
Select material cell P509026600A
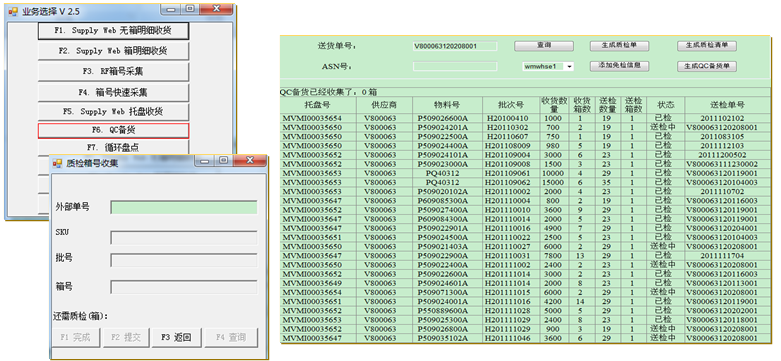pyautogui.click(x=443, y=119)
